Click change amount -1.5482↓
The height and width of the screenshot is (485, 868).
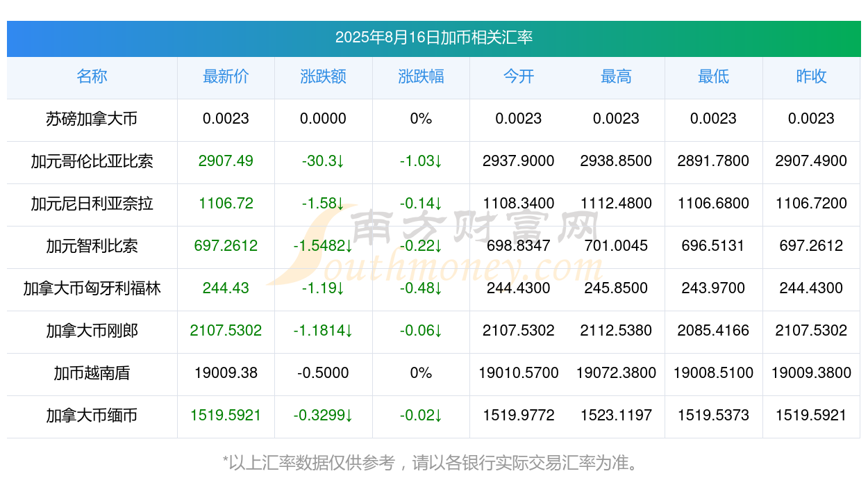(324, 246)
